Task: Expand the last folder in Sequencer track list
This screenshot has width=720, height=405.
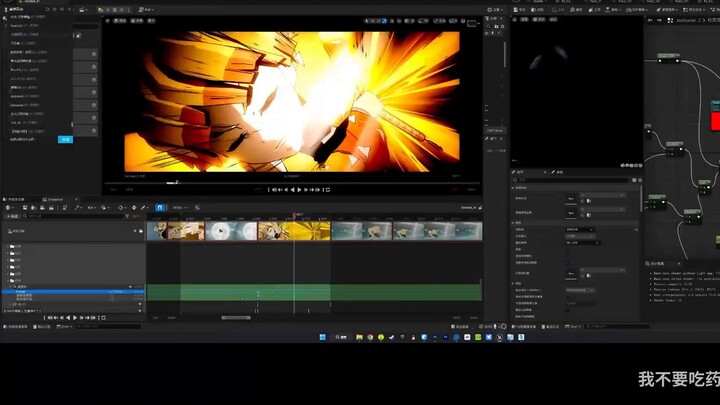Action: click(x=7, y=280)
